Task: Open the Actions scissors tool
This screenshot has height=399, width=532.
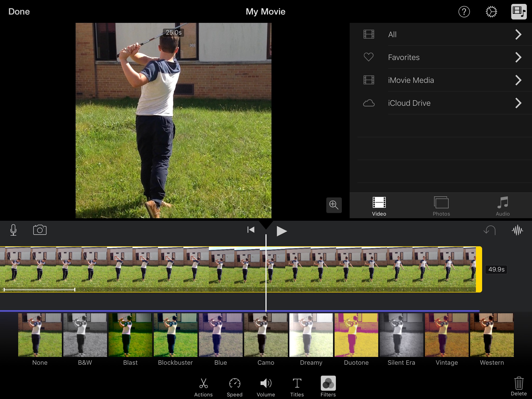Action: (x=203, y=387)
